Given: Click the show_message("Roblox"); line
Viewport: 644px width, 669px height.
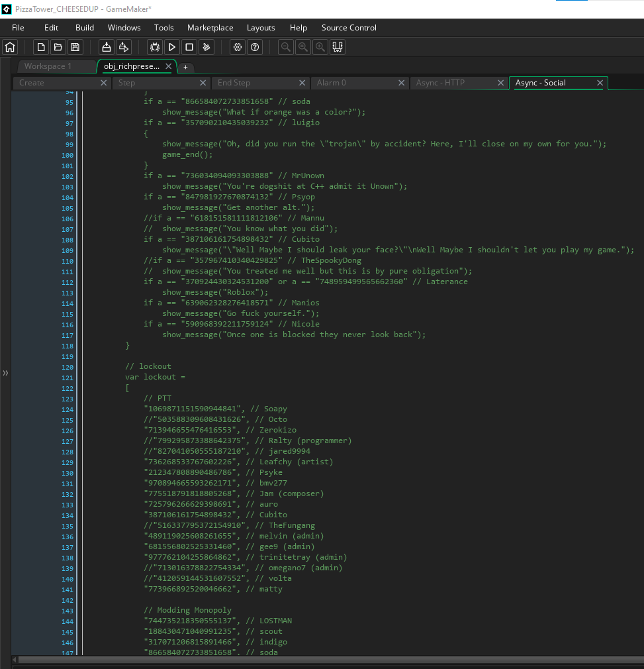Looking at the screenshot, I should pos(215,292).
